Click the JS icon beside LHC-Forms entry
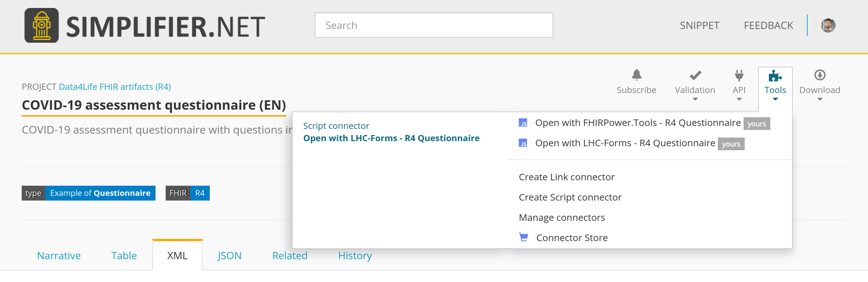 tap(523, 143)
